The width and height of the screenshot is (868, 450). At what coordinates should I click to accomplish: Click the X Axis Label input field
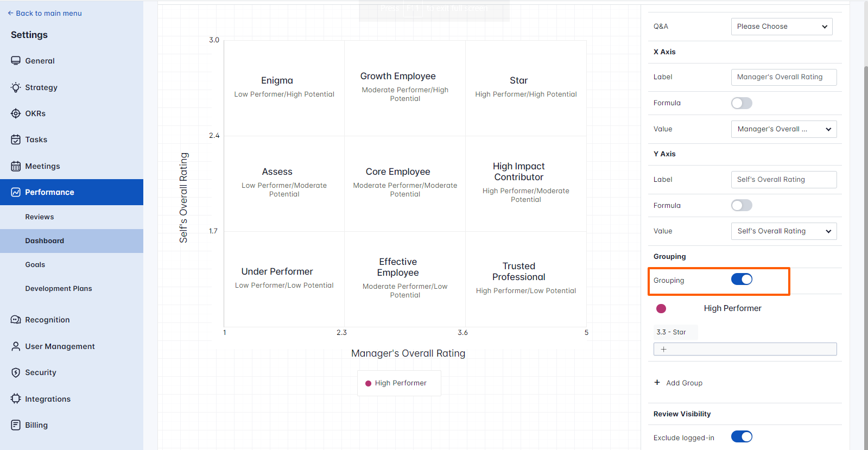click(x=783, y=77)
